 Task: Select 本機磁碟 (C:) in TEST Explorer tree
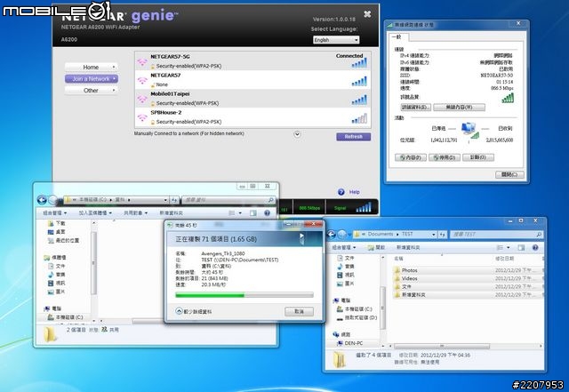point(355,309)
